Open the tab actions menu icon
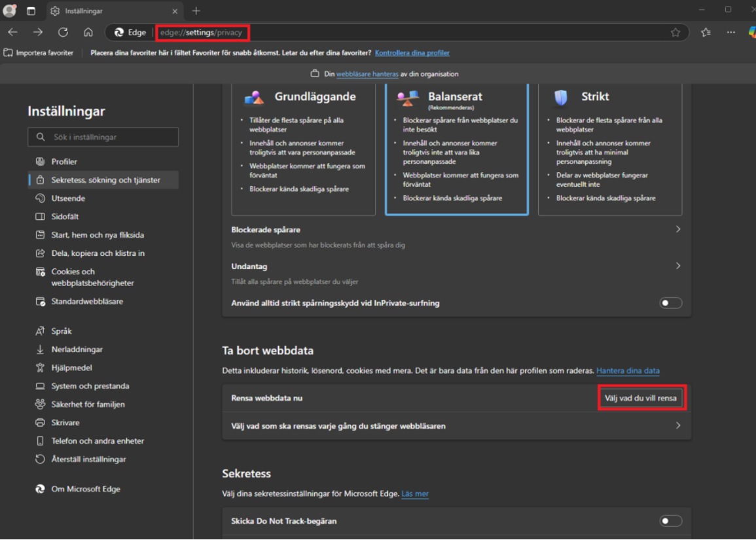Screen dimensions: 756x540 (x=31, y=11)
